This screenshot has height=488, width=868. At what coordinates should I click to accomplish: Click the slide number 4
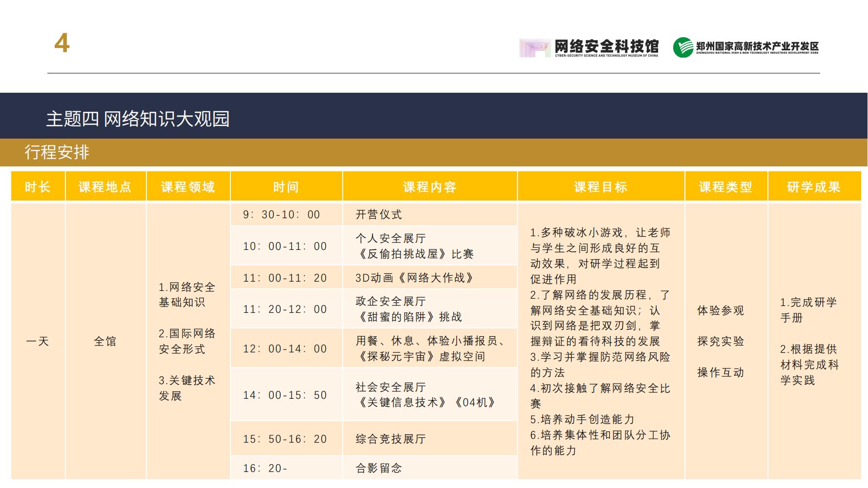62,43
